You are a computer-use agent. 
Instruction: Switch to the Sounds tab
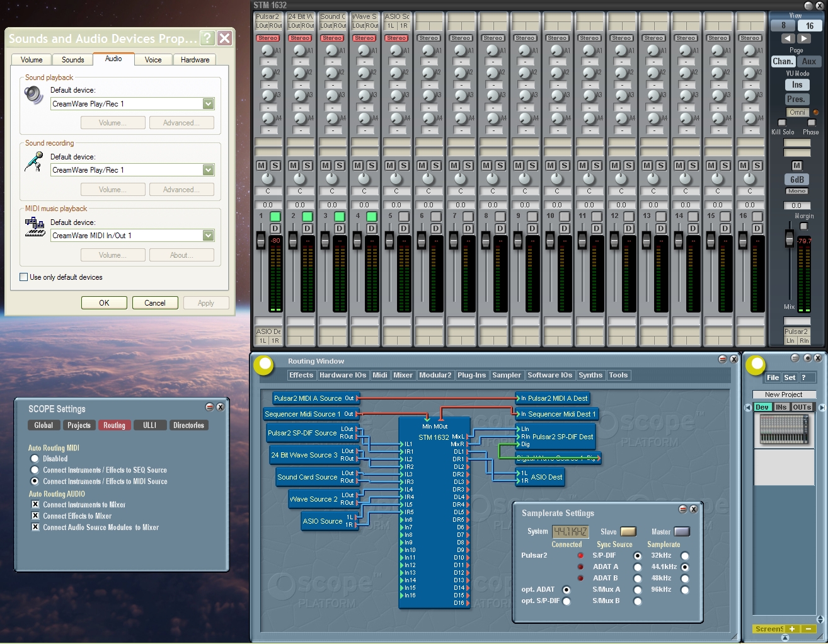[x=73, y=60]
